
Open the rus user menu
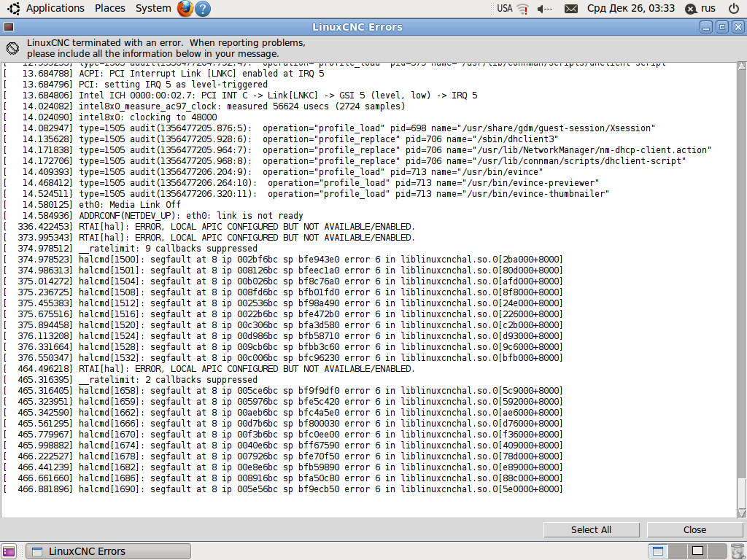pos(700,8)
